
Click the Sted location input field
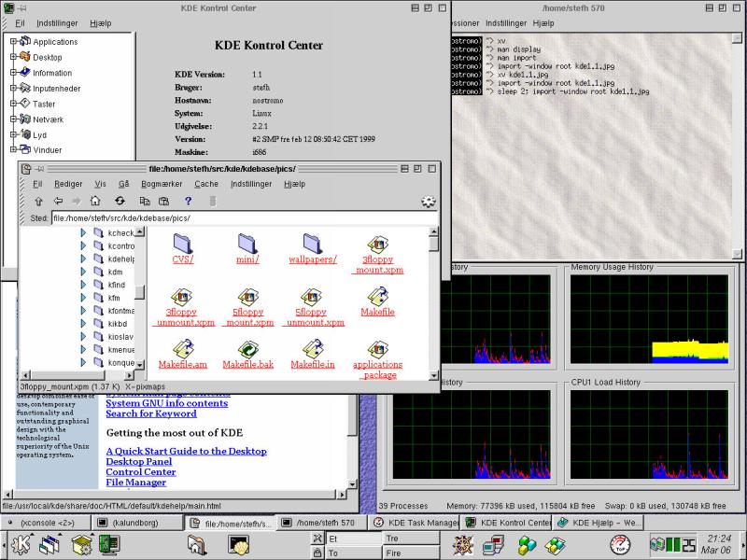(x=243, y=218)
